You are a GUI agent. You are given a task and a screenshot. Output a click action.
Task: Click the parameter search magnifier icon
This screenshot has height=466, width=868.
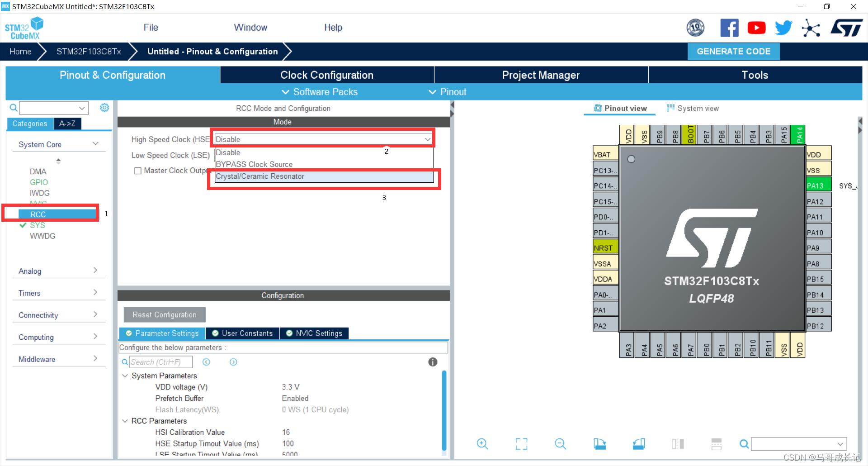click(x=125, y=362)
